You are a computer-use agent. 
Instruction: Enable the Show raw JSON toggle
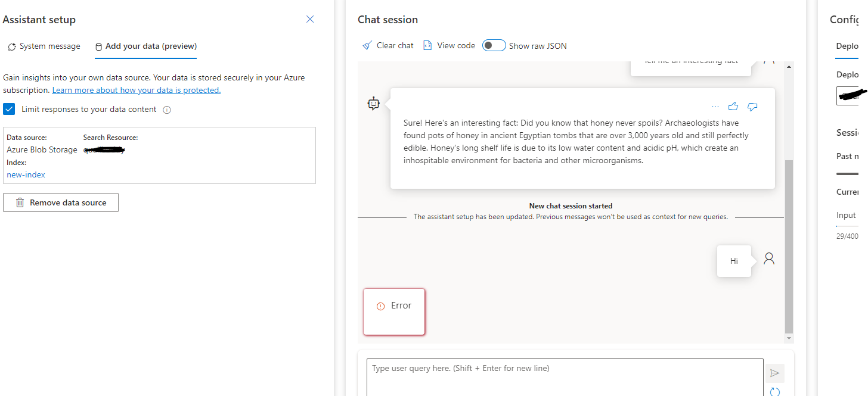(494, 45)
